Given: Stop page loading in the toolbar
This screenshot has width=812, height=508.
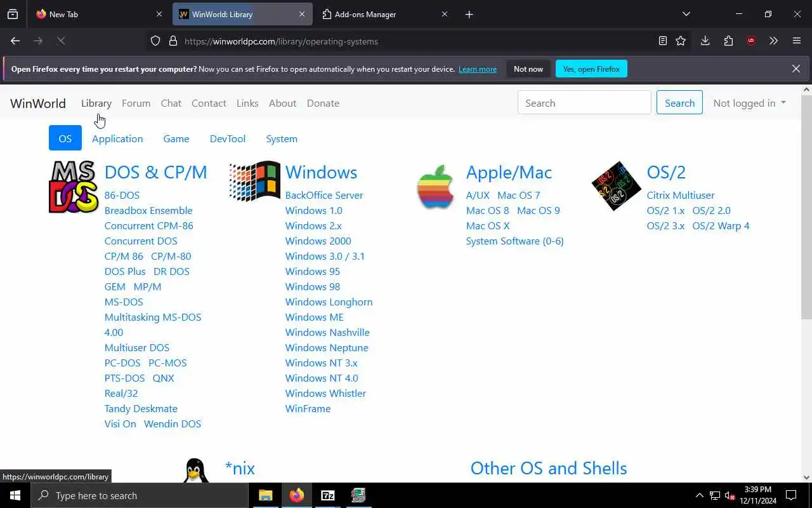Looking at the screenshot, I should pos(61,41).
